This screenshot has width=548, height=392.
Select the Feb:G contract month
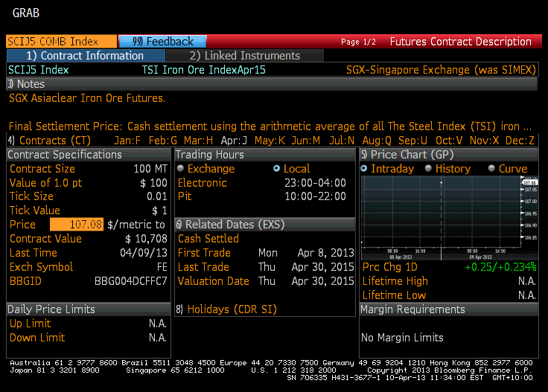pyautogui.click(x=162, y=141)
